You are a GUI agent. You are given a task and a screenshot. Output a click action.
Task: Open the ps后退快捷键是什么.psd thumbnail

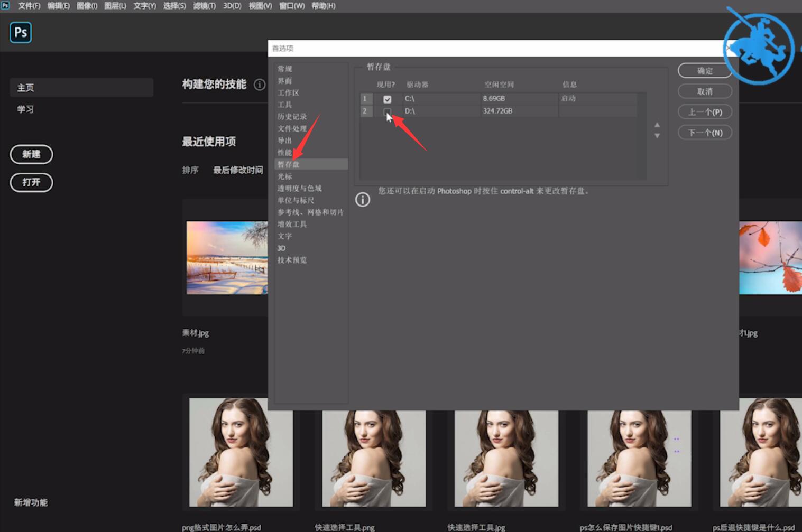coord(761,452)
